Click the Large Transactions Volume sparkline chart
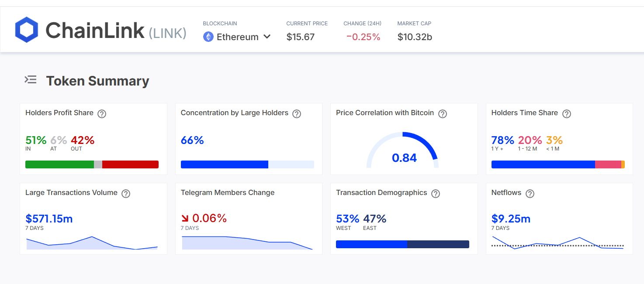This screenshot has height=284, width=644. [92, 243]
